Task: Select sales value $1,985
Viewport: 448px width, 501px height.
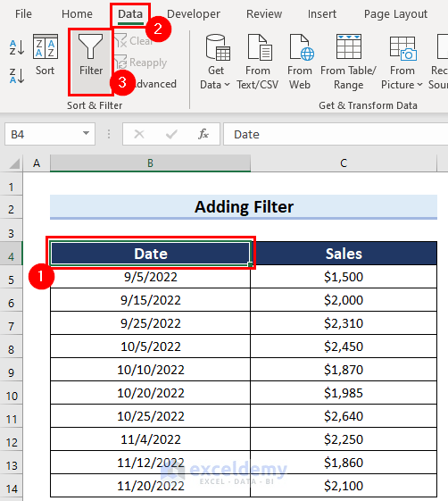Action: (344, 393)
